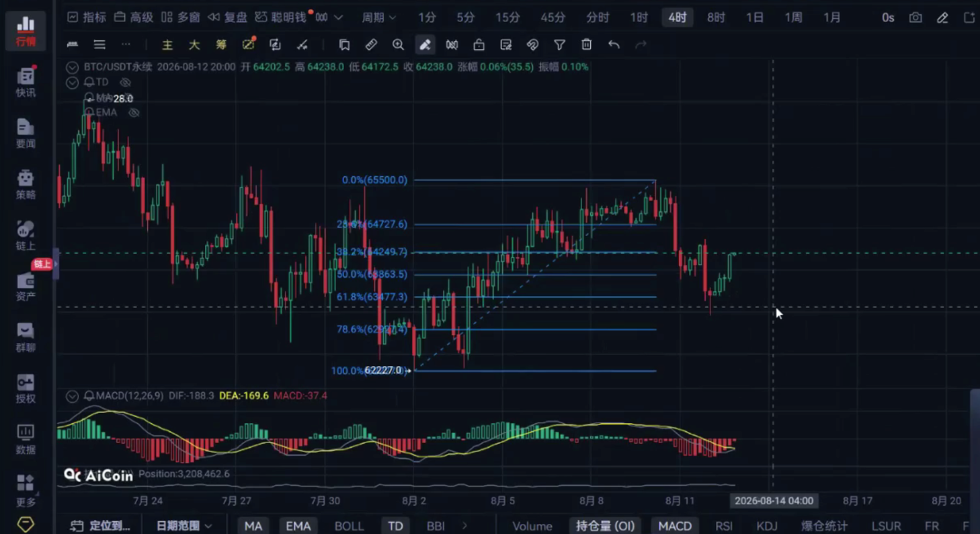Click the 38.2% Fibonacci level line
This screenshot has width=980, height=534.
click(534, 252)
